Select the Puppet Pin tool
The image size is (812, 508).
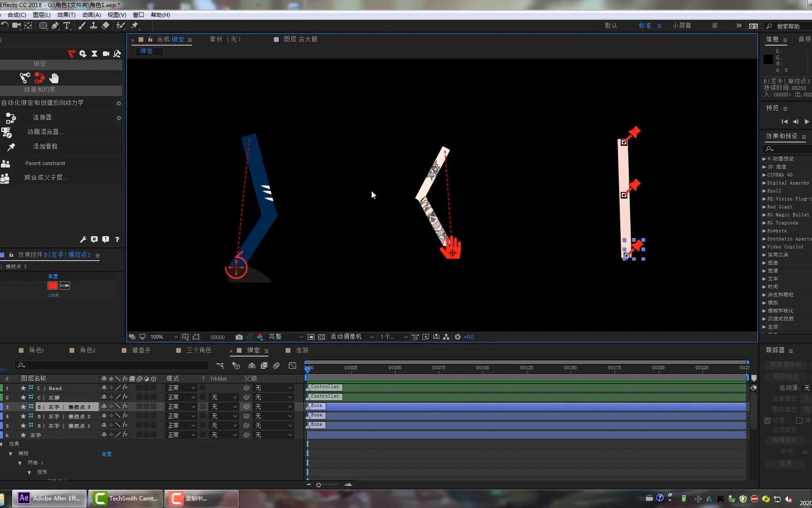[x=135, y=26]
